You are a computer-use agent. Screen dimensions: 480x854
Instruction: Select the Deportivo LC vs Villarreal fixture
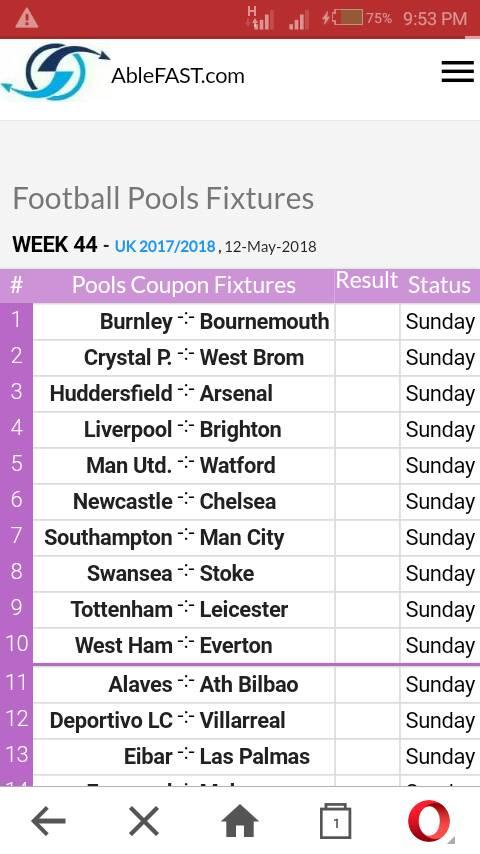[x=167, y=720]
